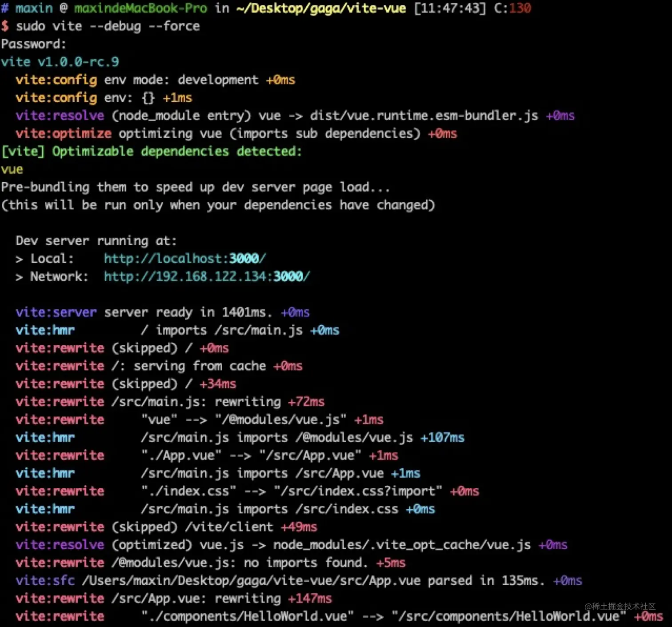The height and width of the screenshot is (627, 672).
Task: Click the '[11:47:43]' timestamp in prompt
Action: click(x=450, y=8)
